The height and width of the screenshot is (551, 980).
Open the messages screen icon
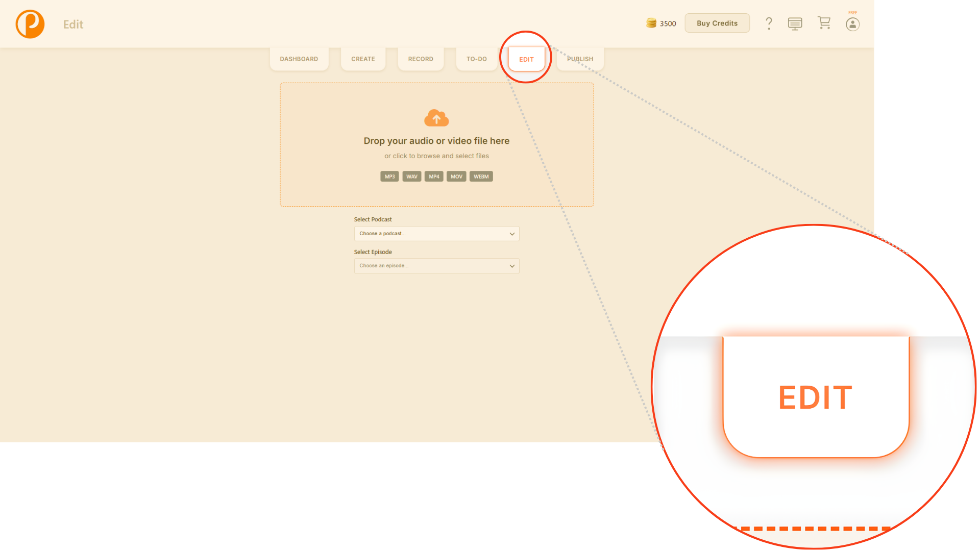click(795, 23)
